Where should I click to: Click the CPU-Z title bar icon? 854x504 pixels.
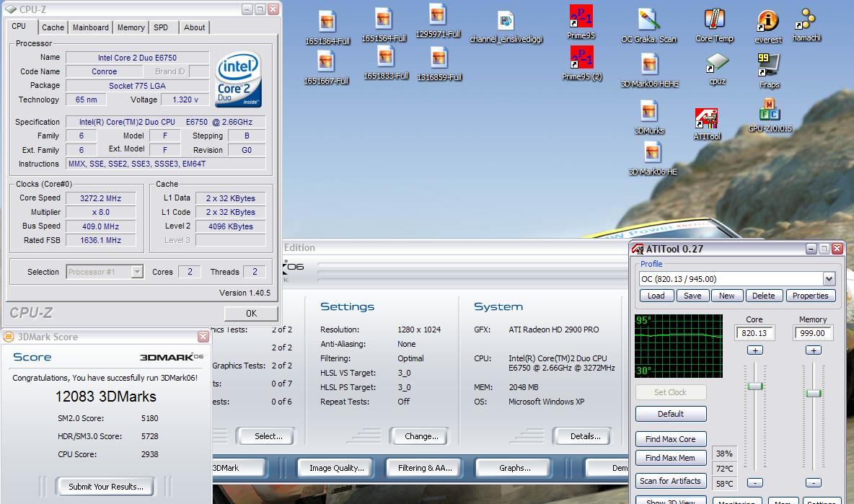[11, 9]
